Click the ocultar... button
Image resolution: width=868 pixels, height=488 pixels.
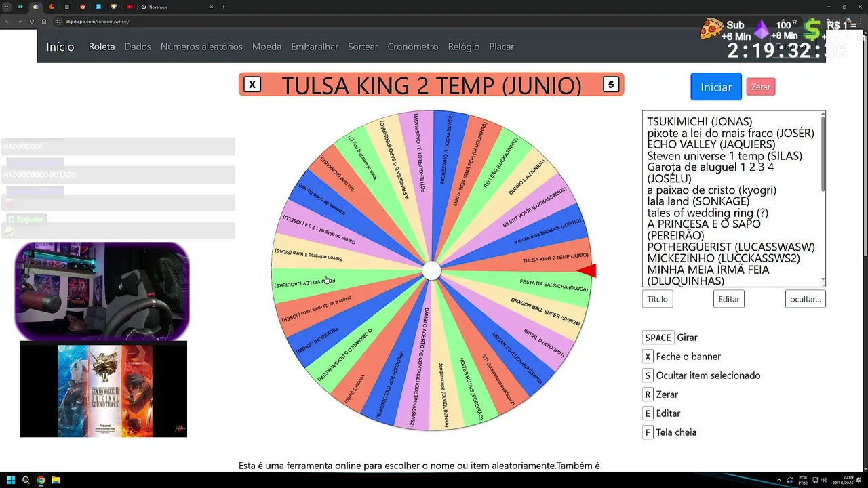(x=806, y=299)
